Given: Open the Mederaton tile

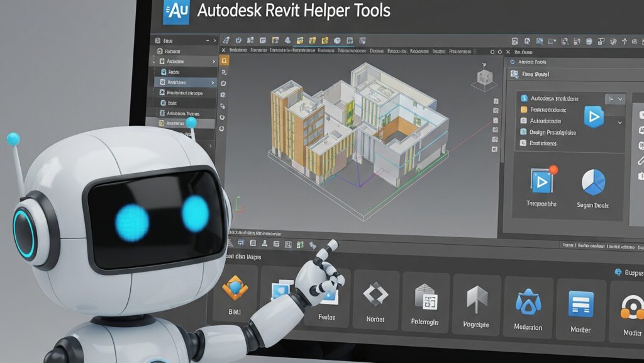Looking at the screenshot, I should pos(528,307).
